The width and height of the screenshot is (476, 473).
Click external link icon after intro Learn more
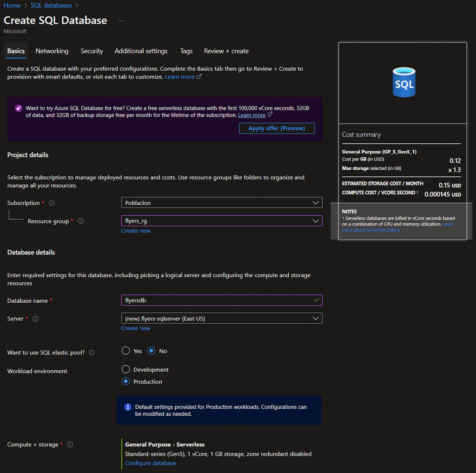point(199,77)
